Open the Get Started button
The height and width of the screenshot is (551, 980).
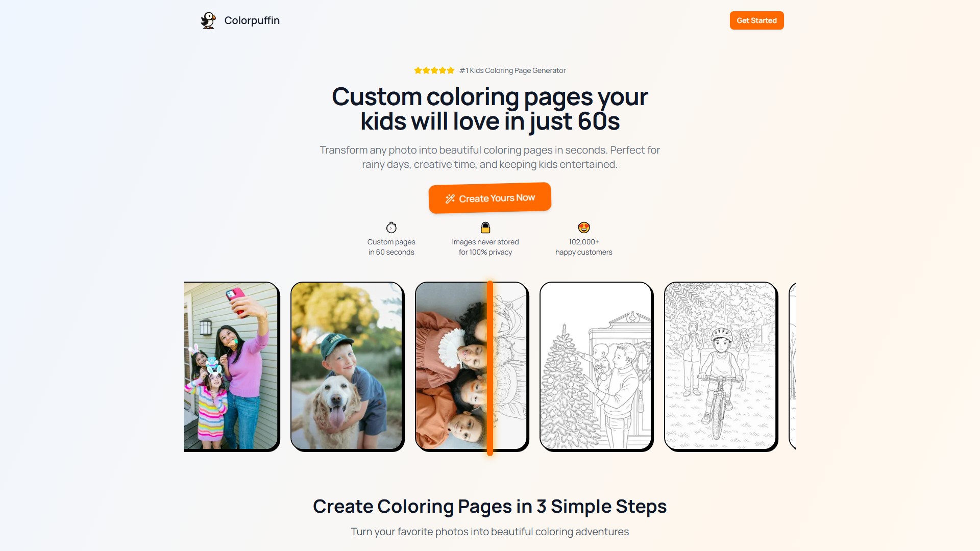click(x=756, y=20)
